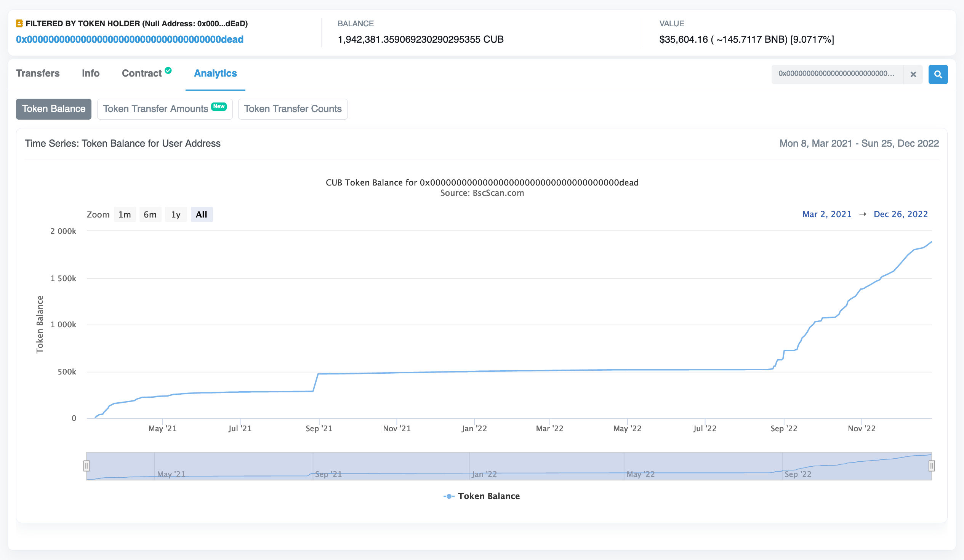
Task: Click the Mar 2, 2021 start date
Action: (827, 214)
